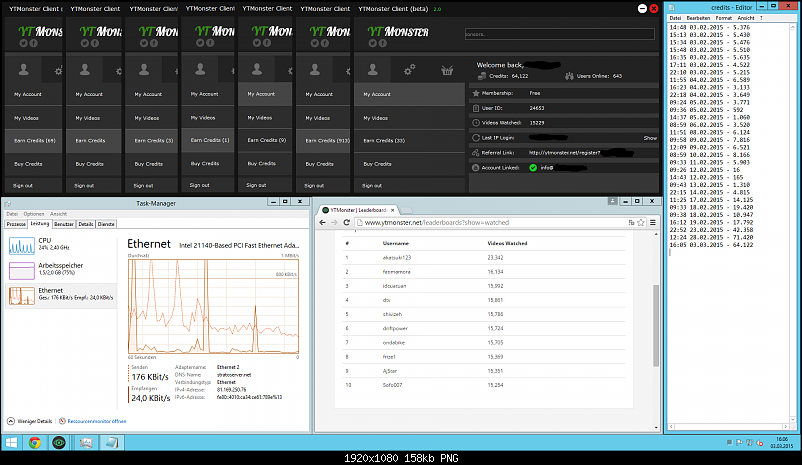Image resolution: width=802 pixels, height=465 pixels.
Task: Click the profile icon in the Earn Credits (913) client
Action: click(315, 70)
